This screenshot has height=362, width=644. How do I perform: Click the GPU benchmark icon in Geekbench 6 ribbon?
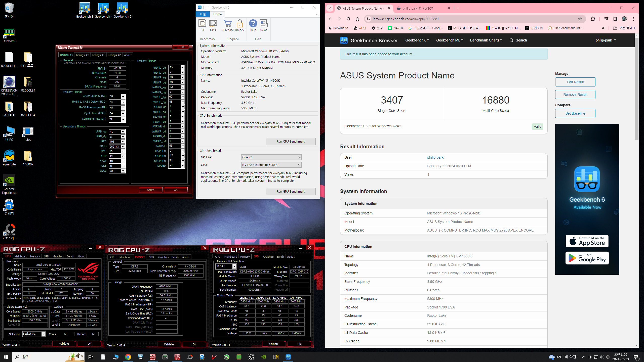tap(213, 25)
